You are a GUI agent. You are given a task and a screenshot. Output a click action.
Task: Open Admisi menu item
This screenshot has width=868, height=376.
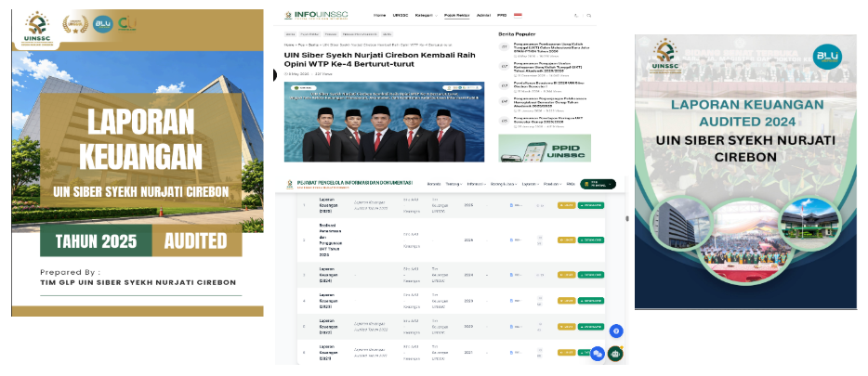tap(483, 16)
